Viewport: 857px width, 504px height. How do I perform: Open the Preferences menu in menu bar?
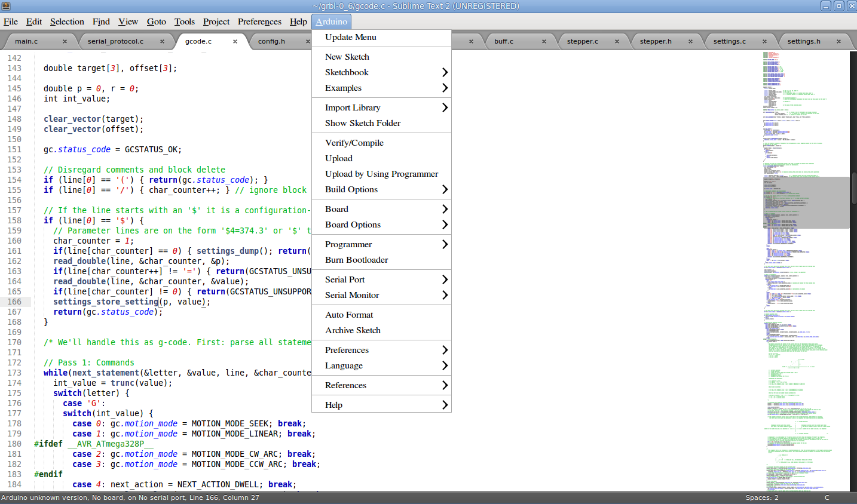click(259, 21)
